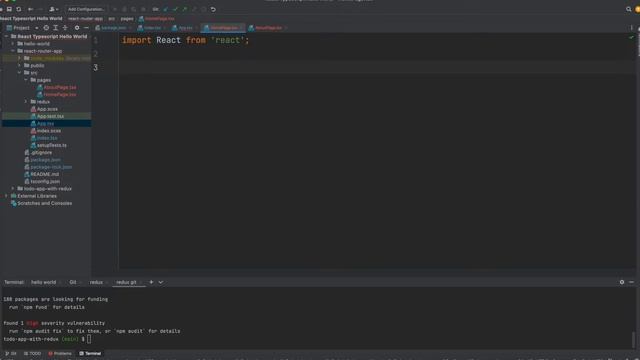
Task: Open the Add Configuration dropdown
Action: [x=86, y=9]
